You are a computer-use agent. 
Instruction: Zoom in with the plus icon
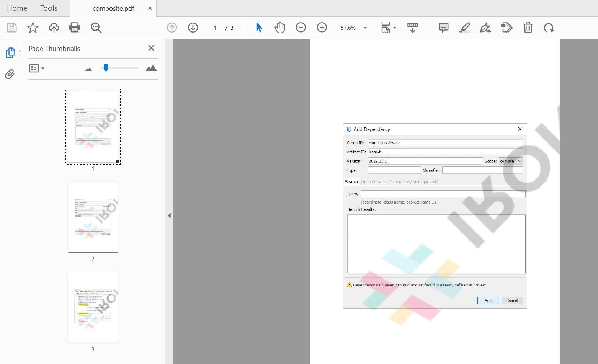[x=322, y=28]
